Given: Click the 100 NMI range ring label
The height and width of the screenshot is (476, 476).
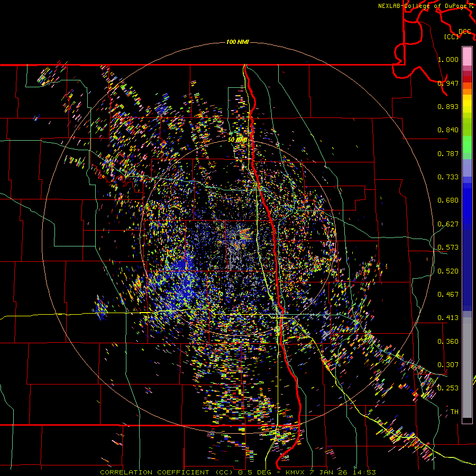Looking at the screenshot, I should pos(237,42).
